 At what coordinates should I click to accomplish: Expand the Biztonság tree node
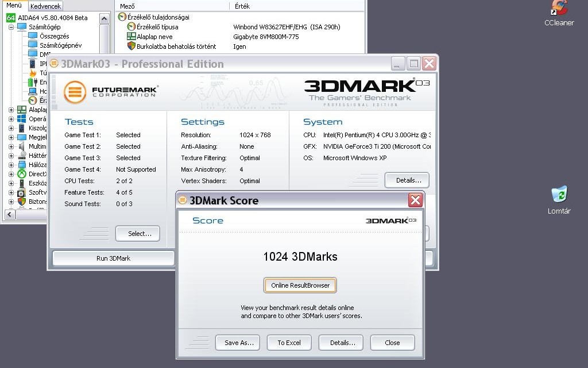coord(11,202)
